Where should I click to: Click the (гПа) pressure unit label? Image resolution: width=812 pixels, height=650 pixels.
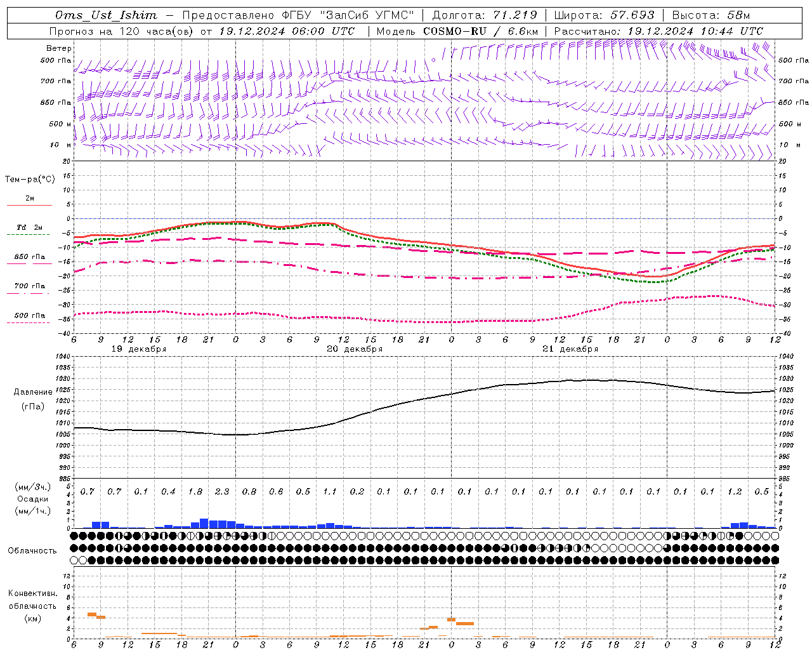tap(33, 406)
